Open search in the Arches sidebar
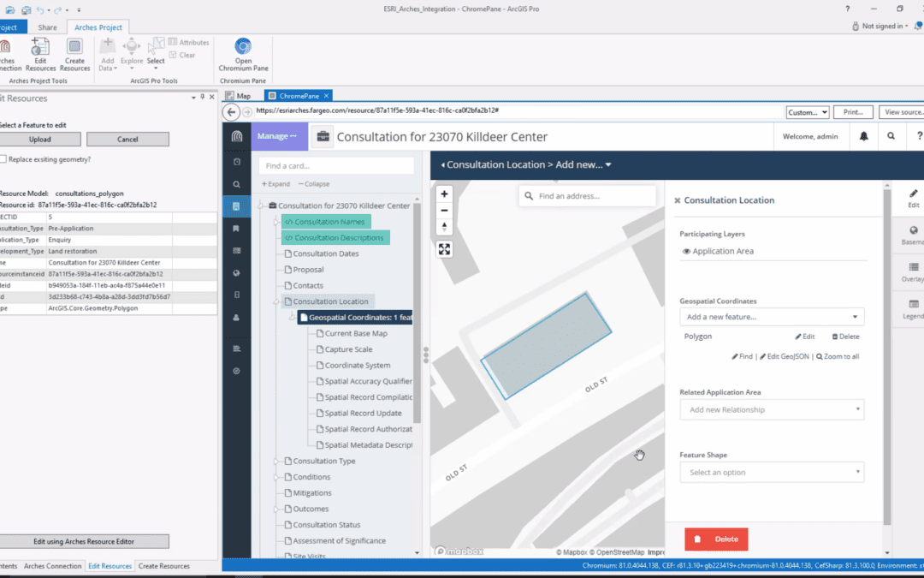924x578 pixels. [236, 184]
